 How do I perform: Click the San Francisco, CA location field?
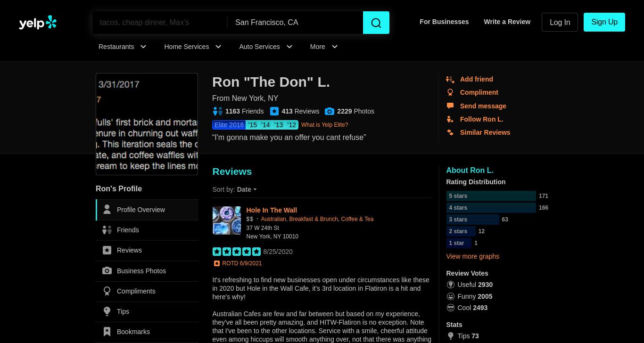click(x=295, y=23)
